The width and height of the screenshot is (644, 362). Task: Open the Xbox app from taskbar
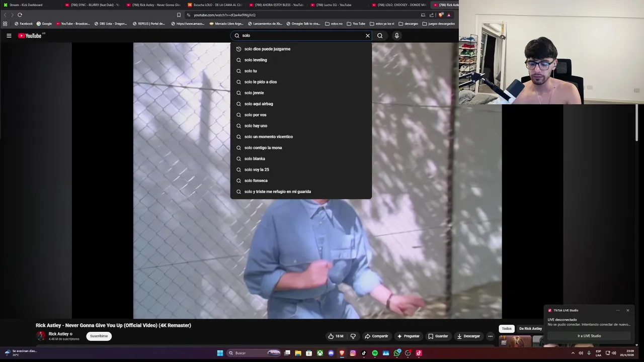click(319, 353)
